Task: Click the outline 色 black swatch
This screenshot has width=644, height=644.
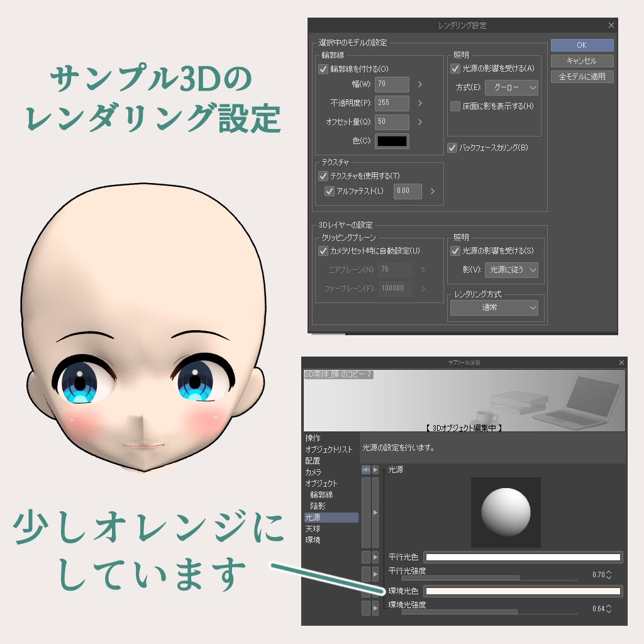Action: [392, 141]
